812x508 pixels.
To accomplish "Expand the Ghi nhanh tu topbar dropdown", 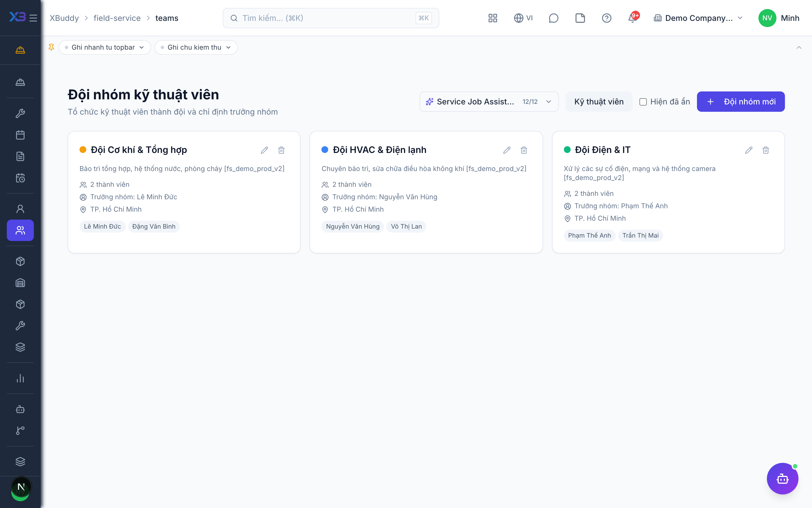I will [105, 47].
